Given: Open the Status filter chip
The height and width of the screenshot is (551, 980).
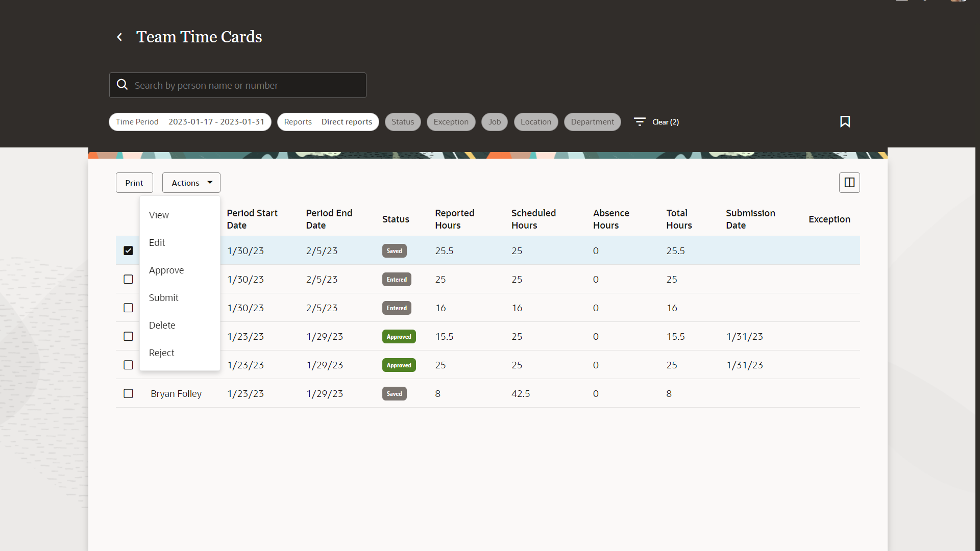Looking at the screenshot, I should coord(403,121).
